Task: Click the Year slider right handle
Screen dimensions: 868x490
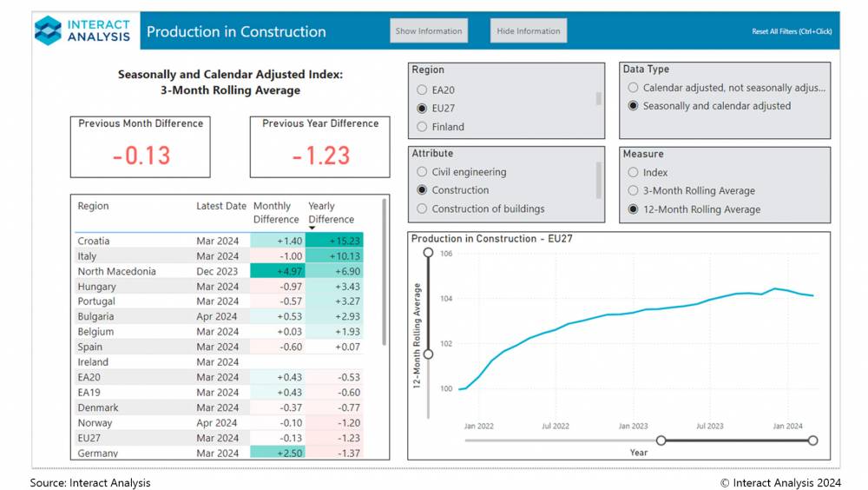Action: [812, 440]
